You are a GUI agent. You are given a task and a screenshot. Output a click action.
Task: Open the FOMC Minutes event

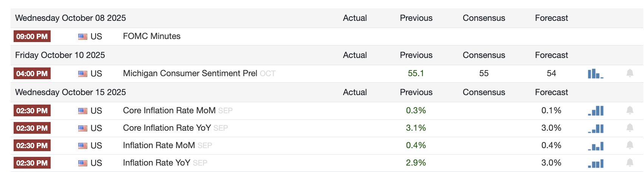coord(152,36)
